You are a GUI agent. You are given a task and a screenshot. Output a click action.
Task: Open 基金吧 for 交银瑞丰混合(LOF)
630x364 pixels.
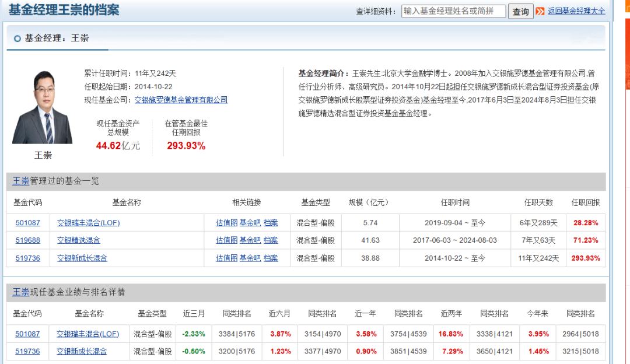pyautogui.click(x=250, y=223)
